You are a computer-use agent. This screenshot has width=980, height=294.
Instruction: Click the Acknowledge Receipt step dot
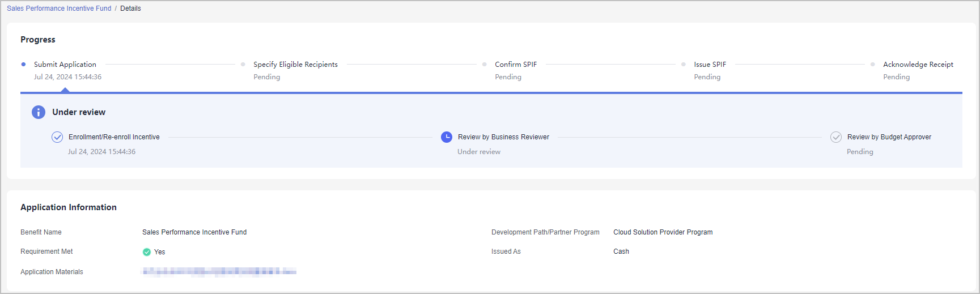873,65
